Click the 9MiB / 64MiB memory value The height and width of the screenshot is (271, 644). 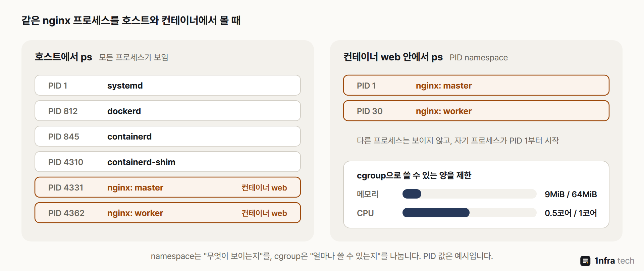click(571, 194)
